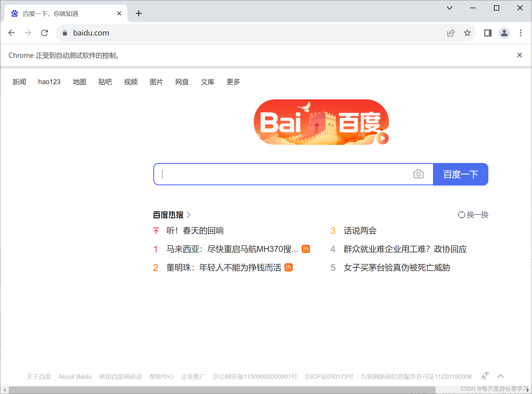
Task: Maximize the Chrome window
Action: (x=497, y=8)
